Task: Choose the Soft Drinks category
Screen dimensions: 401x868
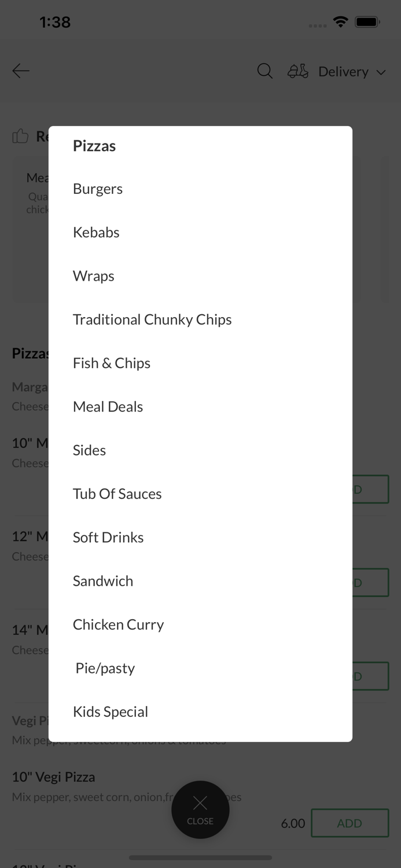Action: click(x=108, y=537)
